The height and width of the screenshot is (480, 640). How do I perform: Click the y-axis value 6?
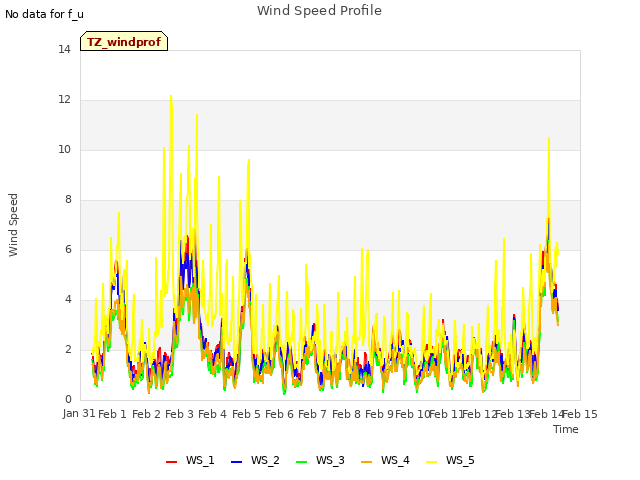(68, 249)
